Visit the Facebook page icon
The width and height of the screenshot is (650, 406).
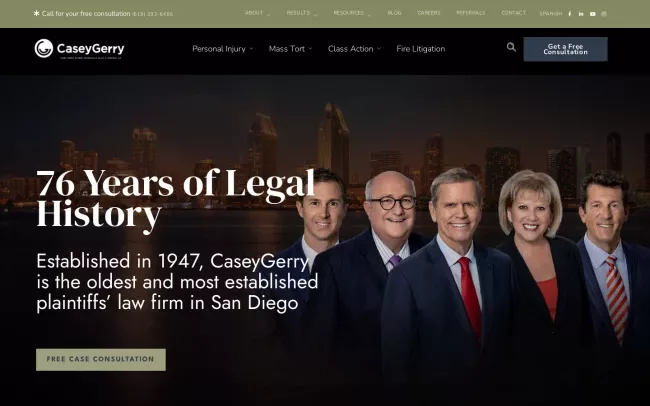(x=570, y=14)
